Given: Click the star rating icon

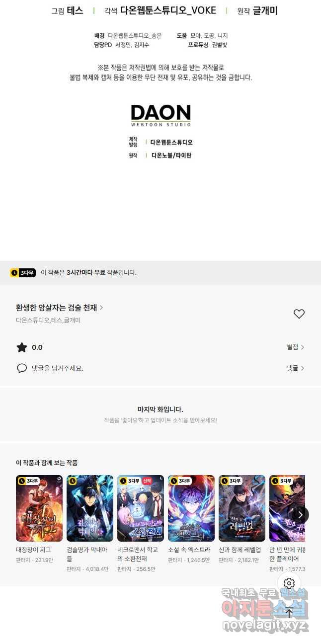Looking at the screenshot, I should click(22, 347).
